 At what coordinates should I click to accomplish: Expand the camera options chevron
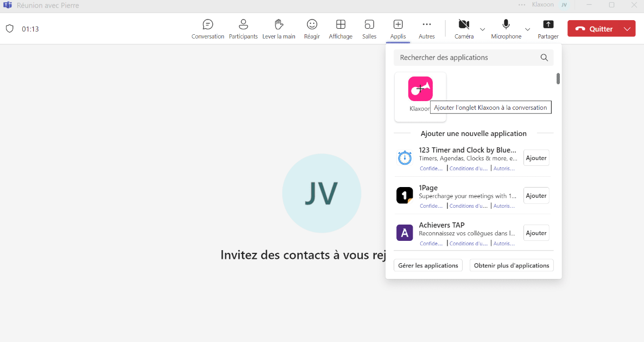[482, 29]
